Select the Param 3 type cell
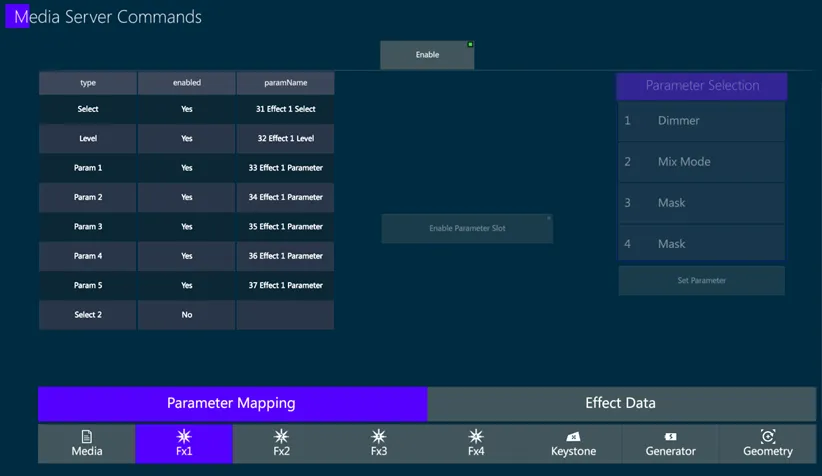This screenshot has height=476, width=822. click(x=88, y=226)
